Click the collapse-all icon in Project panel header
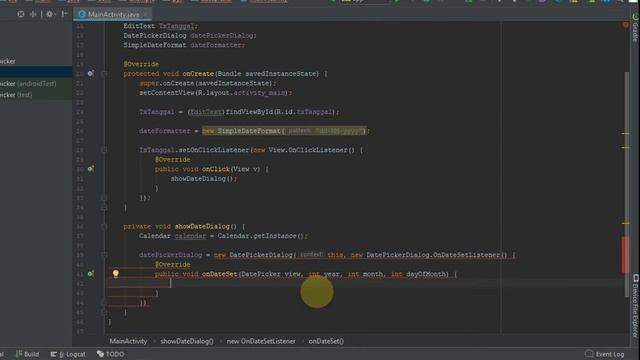This screenshot has height=360, width=640. [33, 14]
